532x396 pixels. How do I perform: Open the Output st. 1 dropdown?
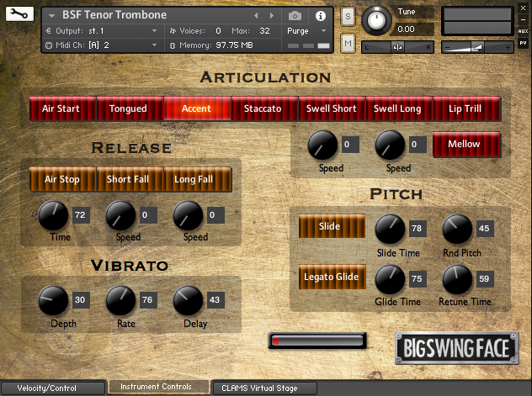pyautogui.click(x=154, y=31)
